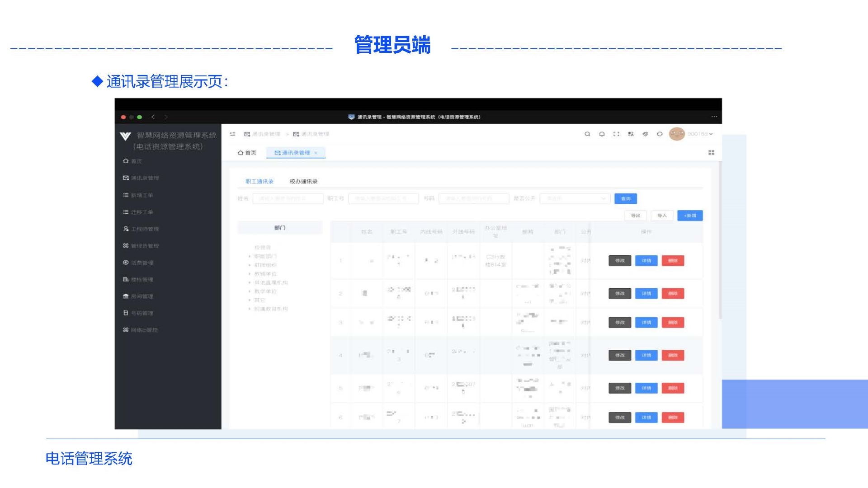Collapse the sidebar with the fold icon

point(233,134)
